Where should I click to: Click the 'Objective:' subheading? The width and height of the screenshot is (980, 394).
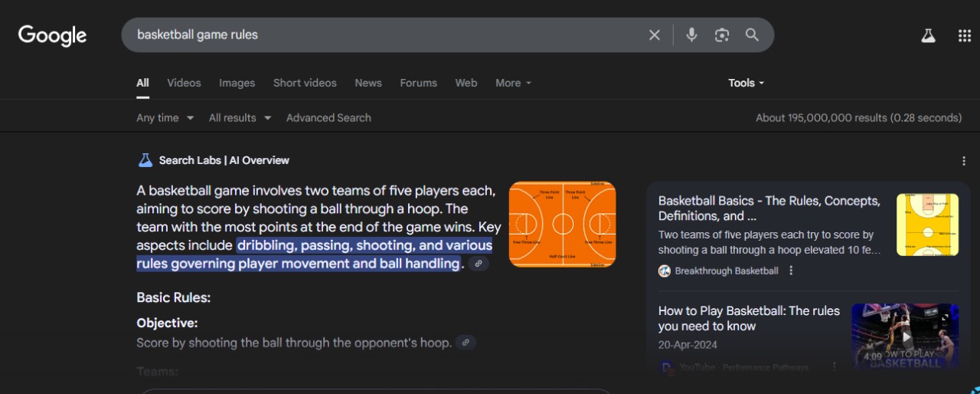click(x=167, y=323)
